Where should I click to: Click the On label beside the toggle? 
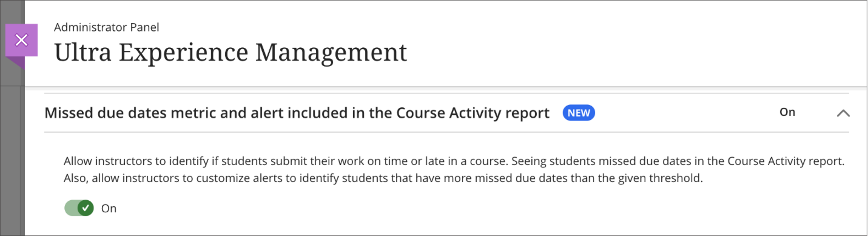pos(109,209)
